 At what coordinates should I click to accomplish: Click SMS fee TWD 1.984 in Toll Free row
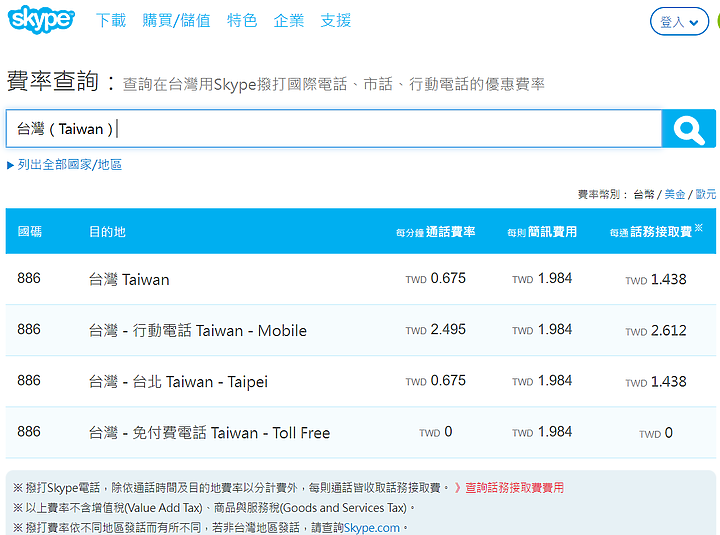542,432
